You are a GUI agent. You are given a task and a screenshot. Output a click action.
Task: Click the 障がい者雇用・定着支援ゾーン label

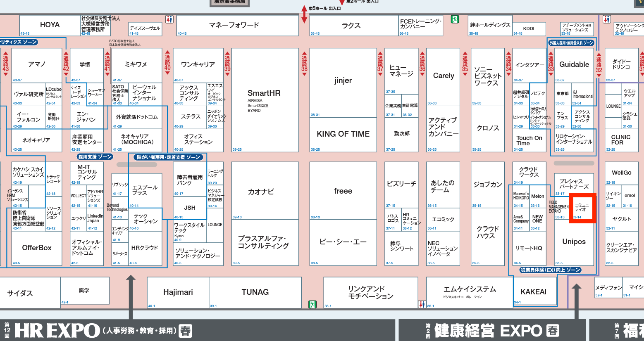[169, 157]
